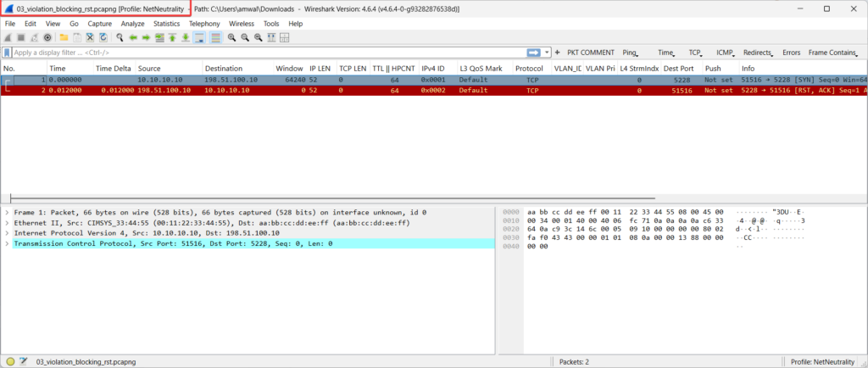Click the find packet magnifier icon
This screenshot has height=368, width=868.
click(119, 38)
